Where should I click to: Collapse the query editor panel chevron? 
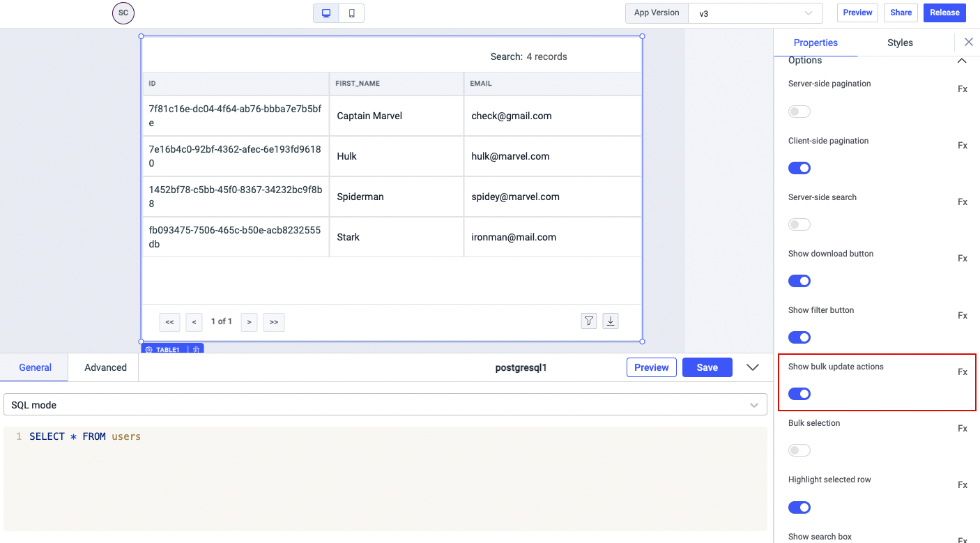[753, 367]
